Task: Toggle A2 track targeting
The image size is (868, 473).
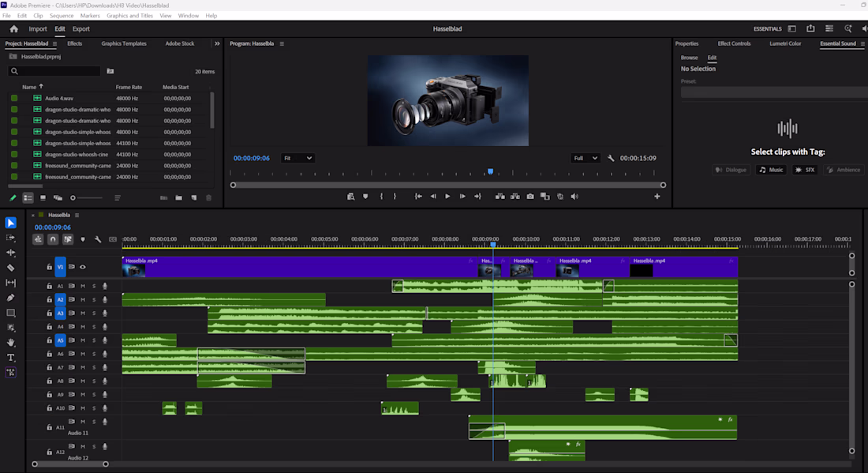Action: (x=60, y=299)
